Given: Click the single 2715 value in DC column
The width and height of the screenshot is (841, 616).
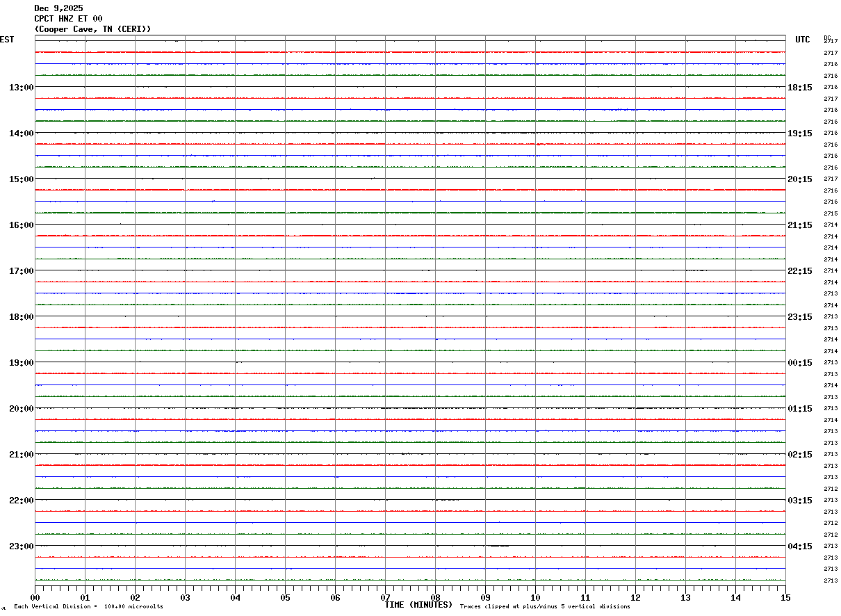Looking at the screenshot, I should tap(831, 213).
